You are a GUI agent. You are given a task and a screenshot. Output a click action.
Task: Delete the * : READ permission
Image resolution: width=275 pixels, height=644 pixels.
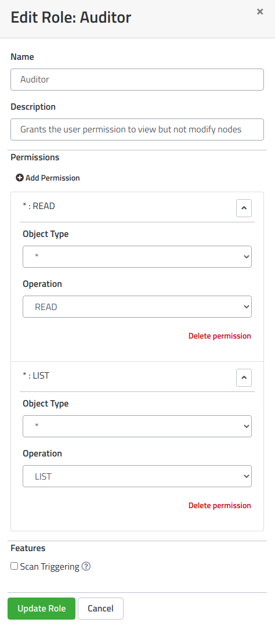219,336
